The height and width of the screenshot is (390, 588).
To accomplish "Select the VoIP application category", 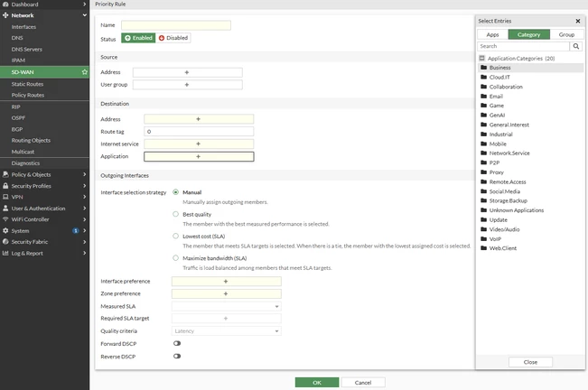I will click(530, 238).
